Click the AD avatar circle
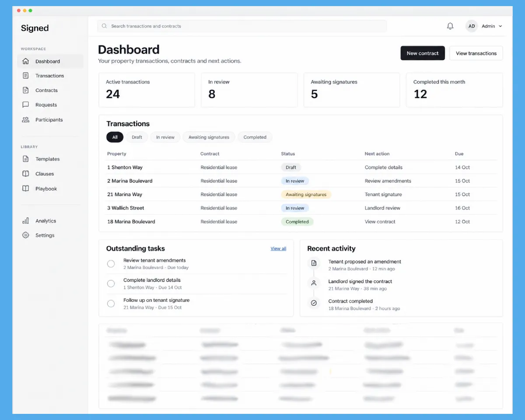 (x=472, y=26)
